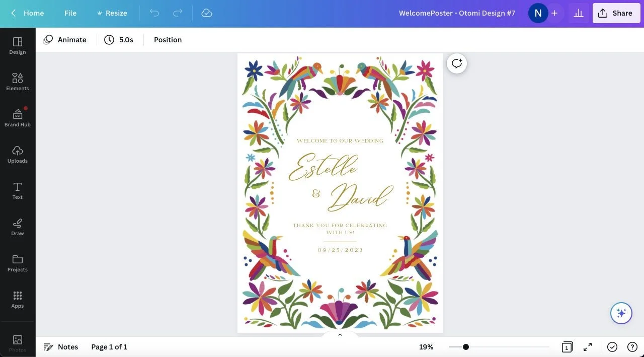Open the Position tab

[168, 40]
